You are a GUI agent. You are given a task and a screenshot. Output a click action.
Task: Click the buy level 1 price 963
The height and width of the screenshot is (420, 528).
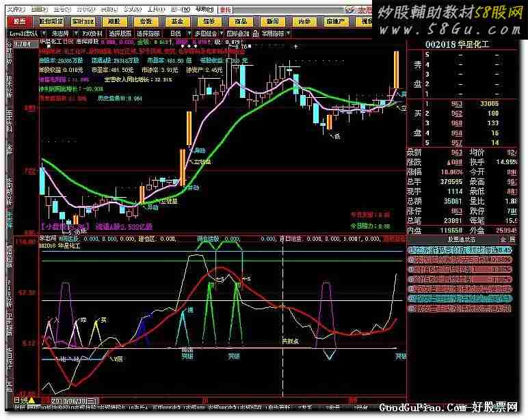(x=457, y=103)
